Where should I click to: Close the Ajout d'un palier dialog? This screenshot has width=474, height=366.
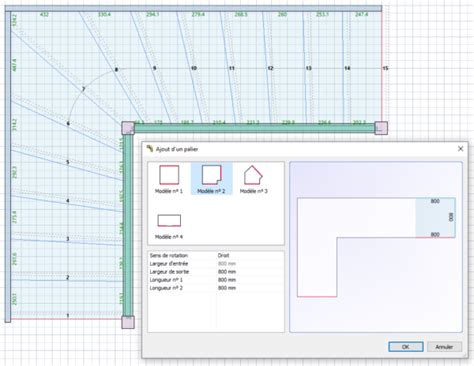[x=460, y=149]
